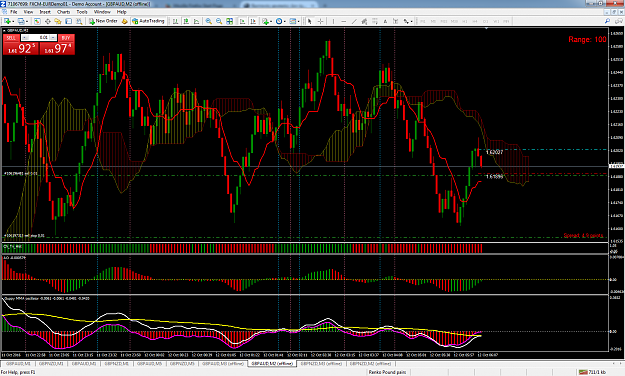625x376 pixels.
Task: Click the 1.62027 price level label
Action: point(495,152)
